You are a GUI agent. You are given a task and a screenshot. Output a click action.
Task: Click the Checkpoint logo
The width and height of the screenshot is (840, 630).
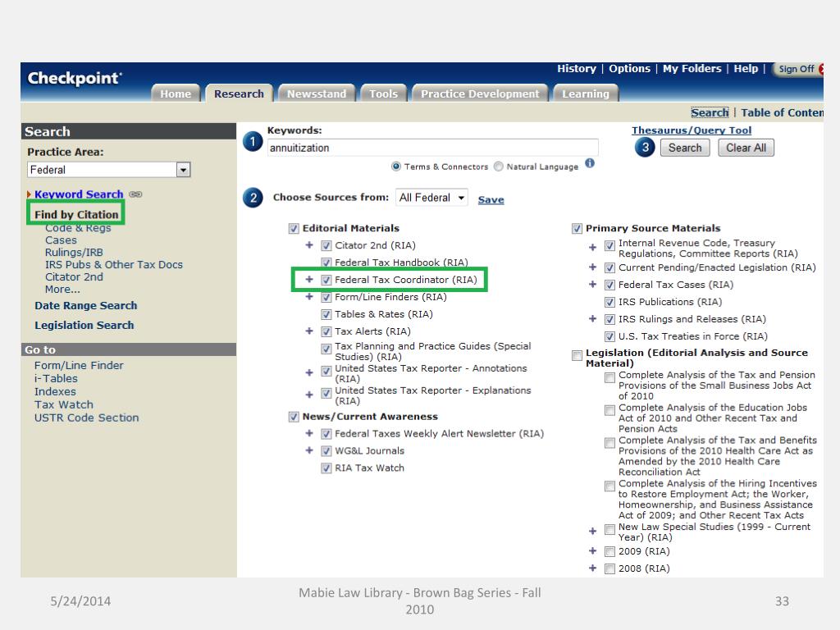coord(75,78)
